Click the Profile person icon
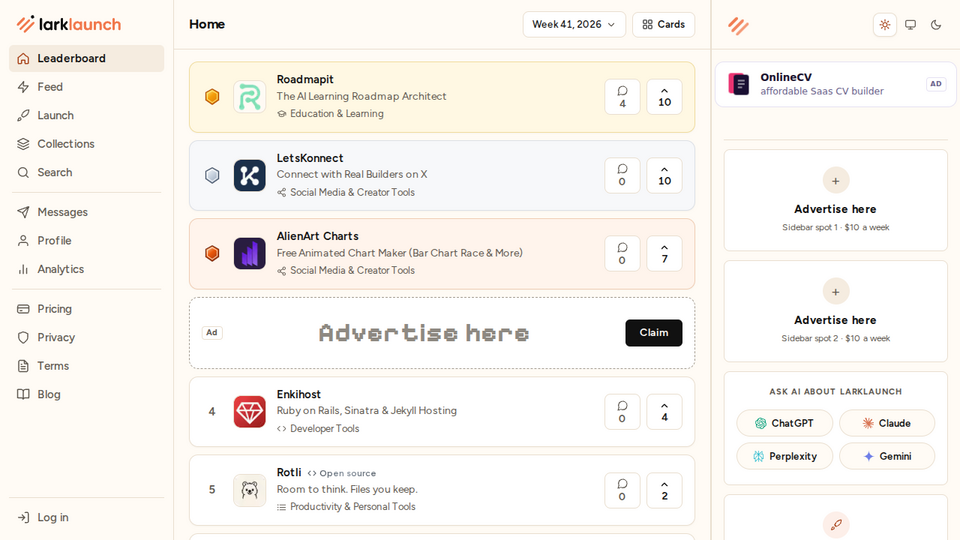Screen dimensions: 960x540 [23, 241]
